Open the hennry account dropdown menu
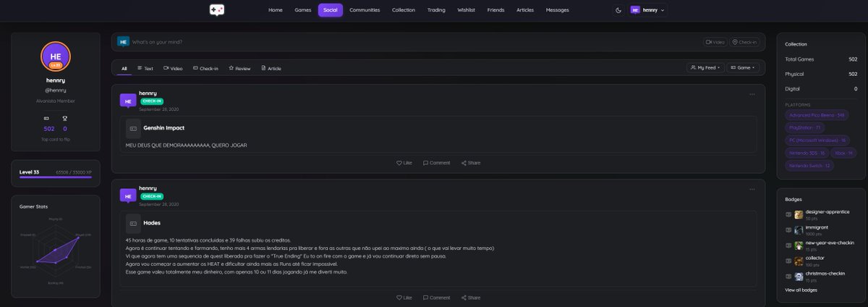868x307 pixels. [647, 10]
